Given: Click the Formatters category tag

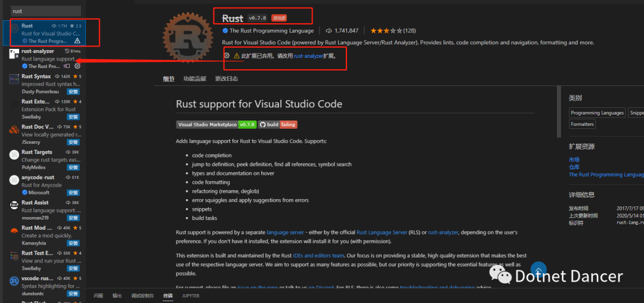Looking at the screenshot, I should pos(583,124).
